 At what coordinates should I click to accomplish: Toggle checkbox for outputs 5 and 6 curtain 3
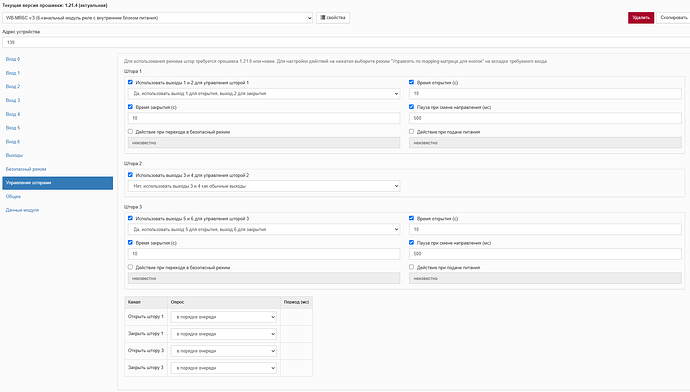(130, 218)
